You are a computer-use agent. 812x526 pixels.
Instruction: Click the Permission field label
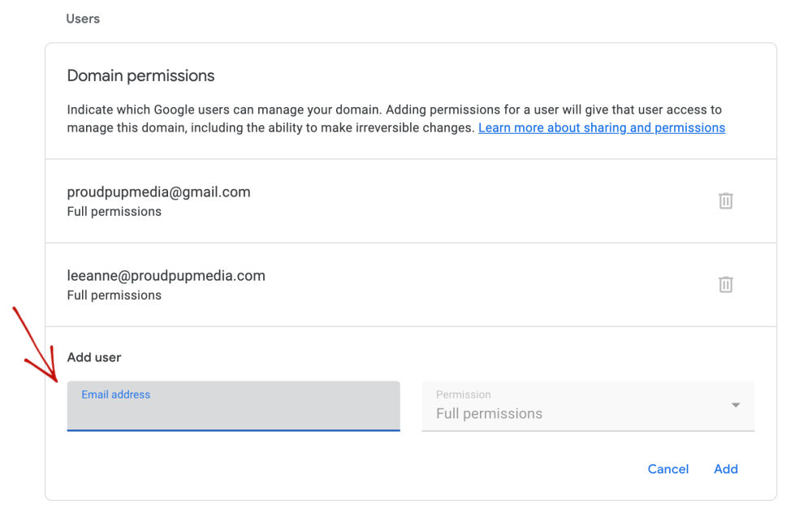464,394
